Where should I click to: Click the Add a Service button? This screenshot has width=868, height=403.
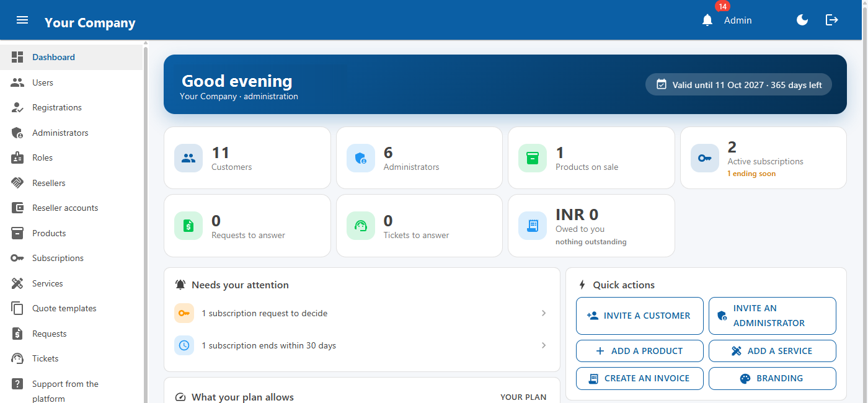pyautogui.click(x=773, y=351)
